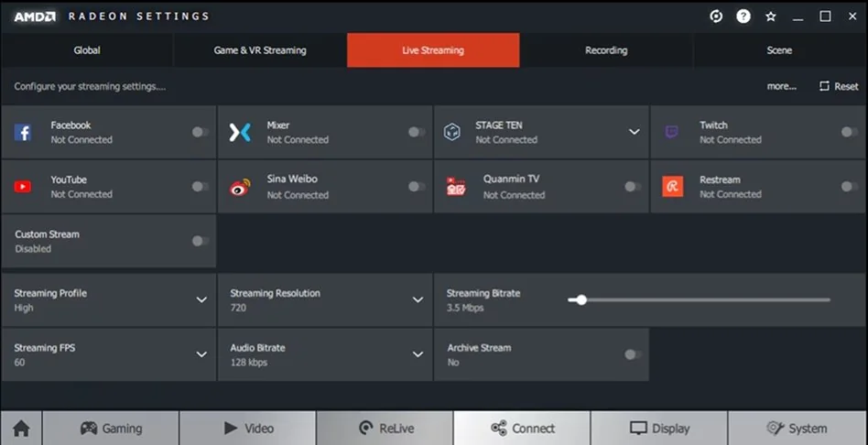
Task: Click the Reset button
Action: [x=839, y=86]
